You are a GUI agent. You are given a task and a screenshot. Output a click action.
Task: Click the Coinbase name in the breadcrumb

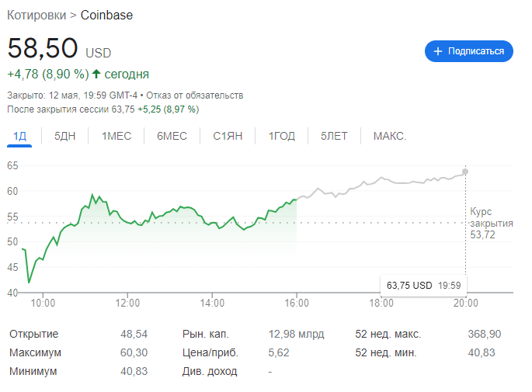coord(107,16)
